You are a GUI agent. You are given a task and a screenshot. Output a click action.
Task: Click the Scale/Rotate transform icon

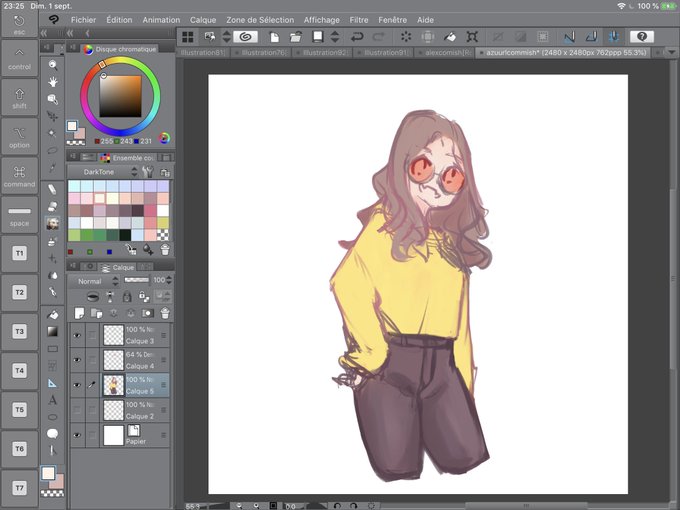[x=472, y=37]
